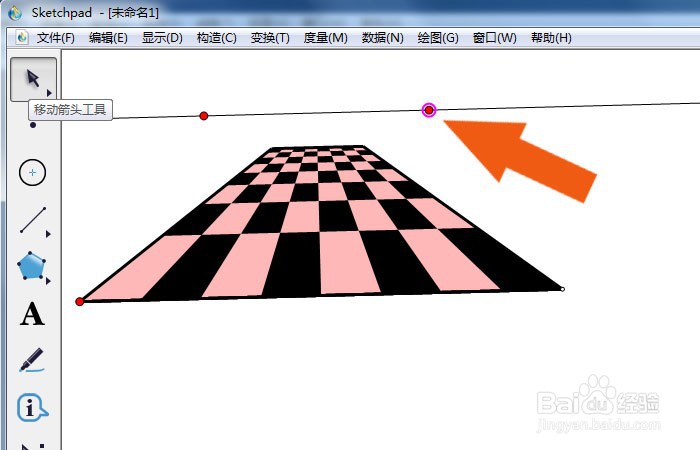Select the red point at chessboard's bottom-left corner

79,302
